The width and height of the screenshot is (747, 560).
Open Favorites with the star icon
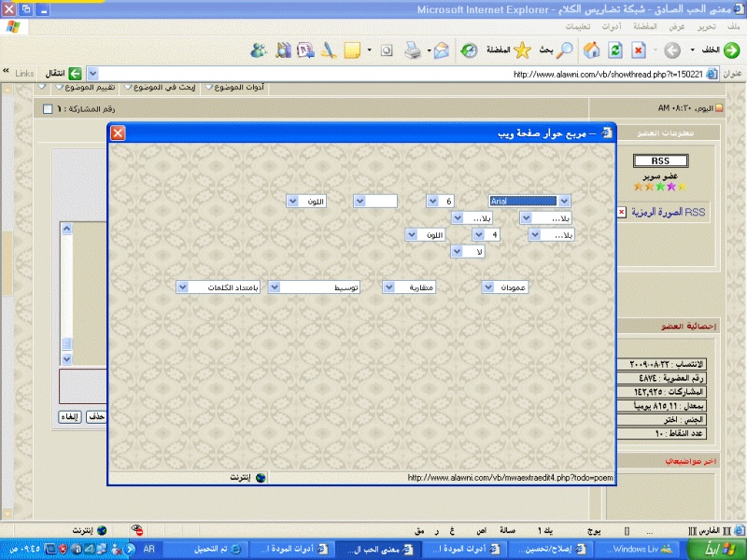pos(523,50)
